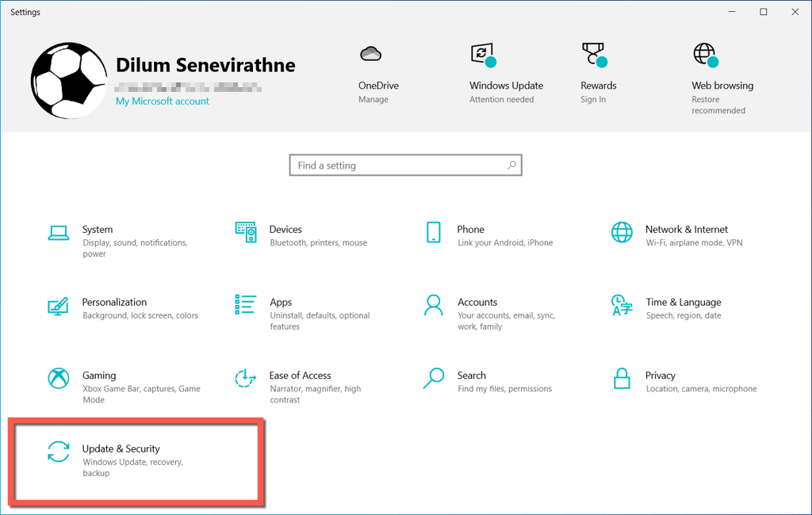812x515 pixels.
Task: Open the Search magnifier category icon
Action: [433, 379]
